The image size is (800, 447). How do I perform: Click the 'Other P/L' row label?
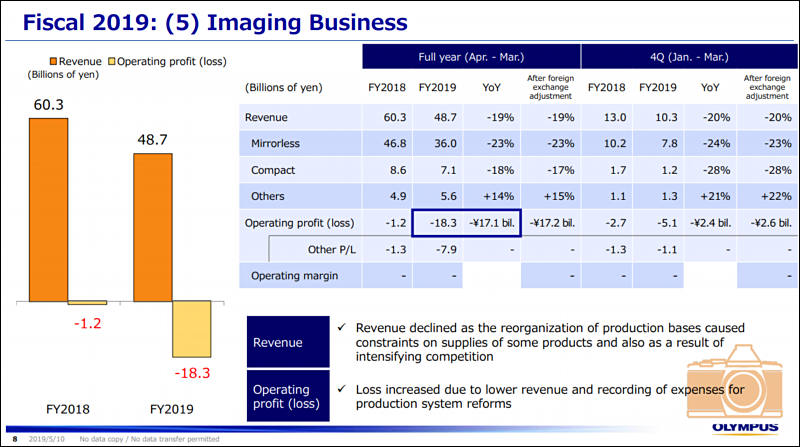pos(332,250)
